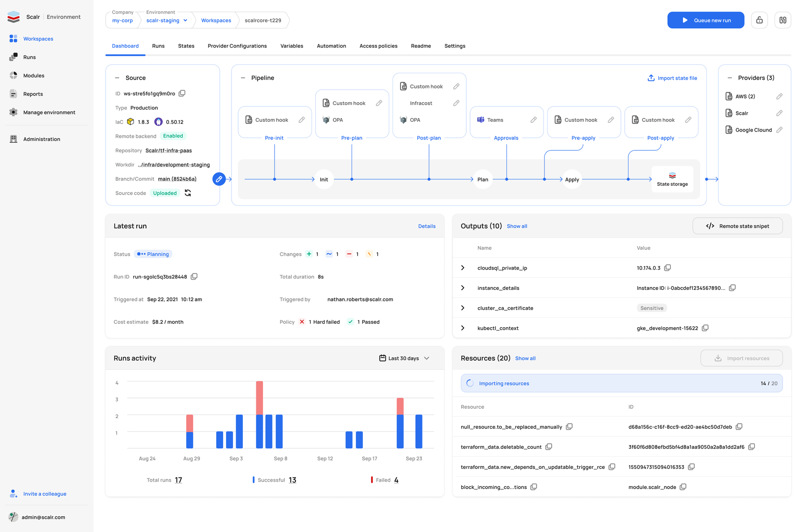Collapse the Providers panel
Image resolution: width=803 pixels, height=532 pixels.
click(730, 78)
